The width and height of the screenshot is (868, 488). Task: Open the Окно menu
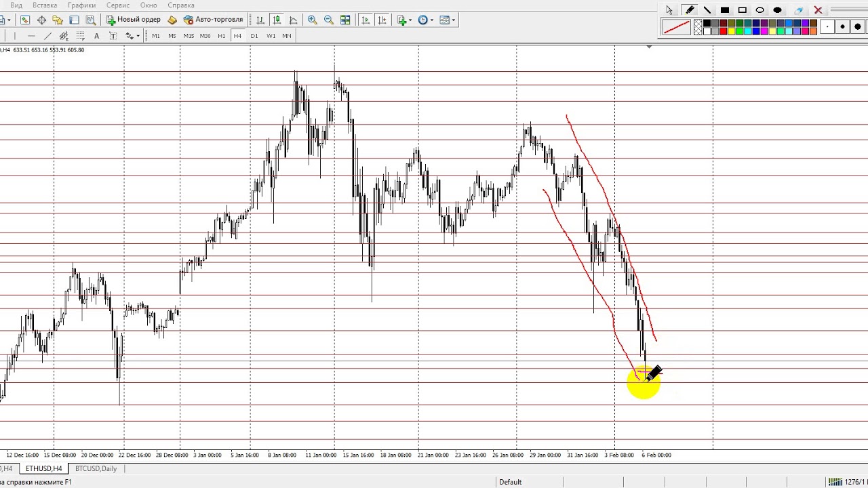coord(149,5)
